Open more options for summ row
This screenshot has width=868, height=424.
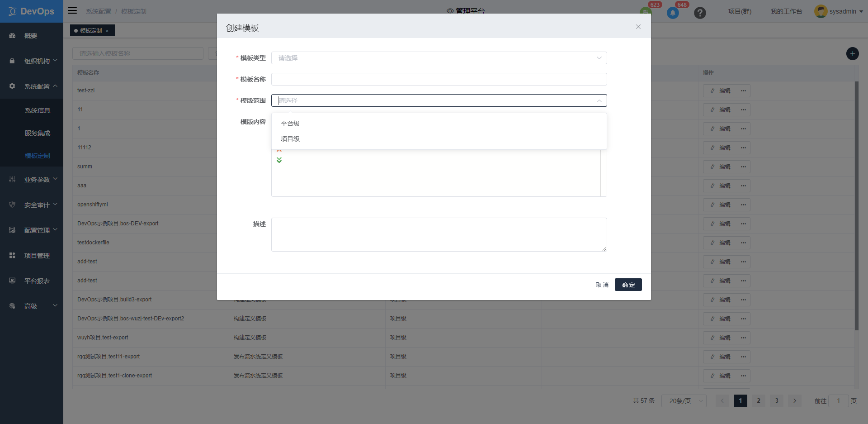point(743,167)
